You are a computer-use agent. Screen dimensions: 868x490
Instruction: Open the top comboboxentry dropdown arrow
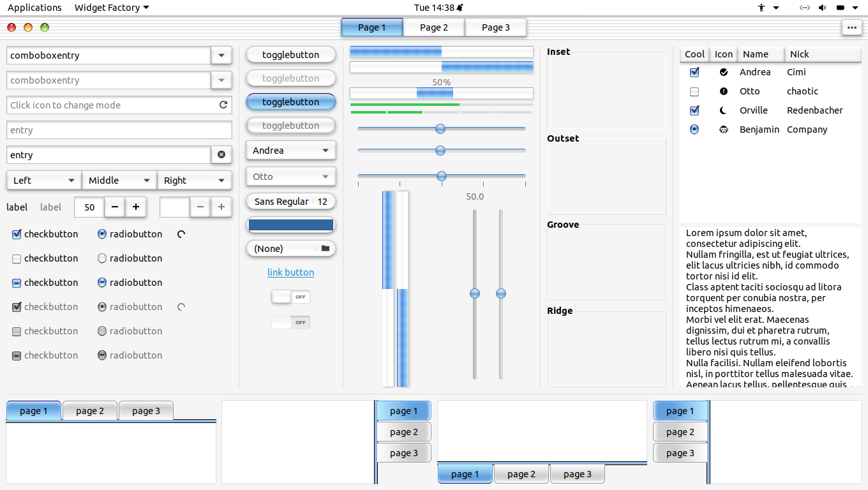(221, 56)
